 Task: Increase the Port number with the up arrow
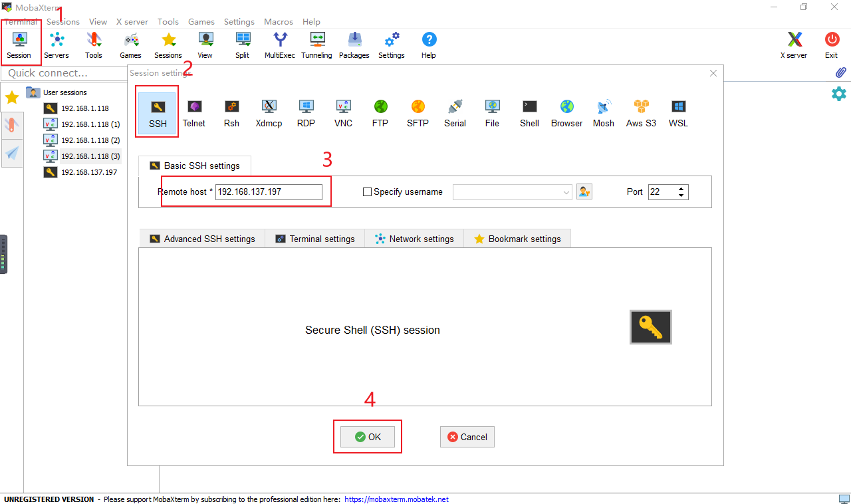[681, 189]
